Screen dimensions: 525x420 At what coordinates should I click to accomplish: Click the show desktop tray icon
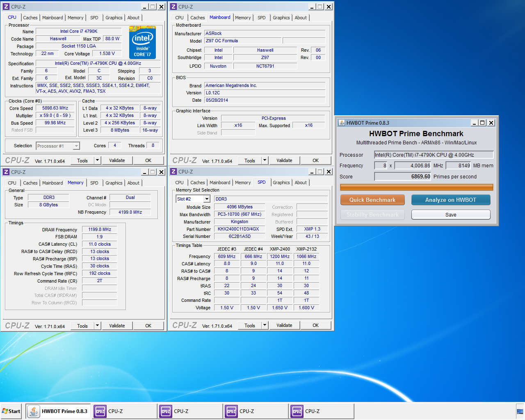[520, 411]
